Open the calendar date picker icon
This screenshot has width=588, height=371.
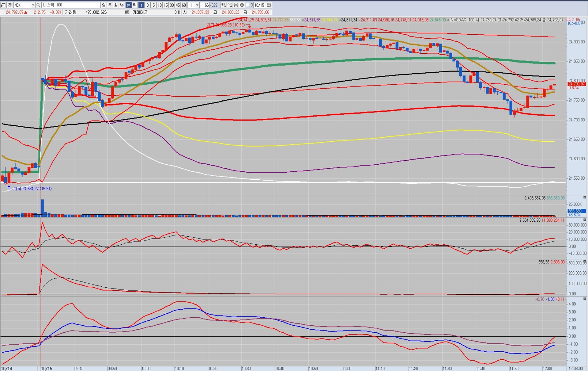tap(269, 5)
